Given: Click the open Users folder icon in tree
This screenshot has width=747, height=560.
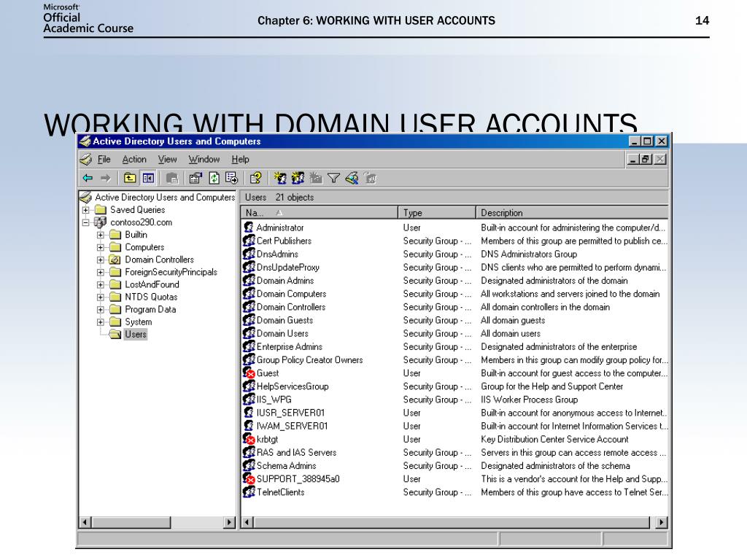Looking at the screenshot, I should tap(115, 334).
